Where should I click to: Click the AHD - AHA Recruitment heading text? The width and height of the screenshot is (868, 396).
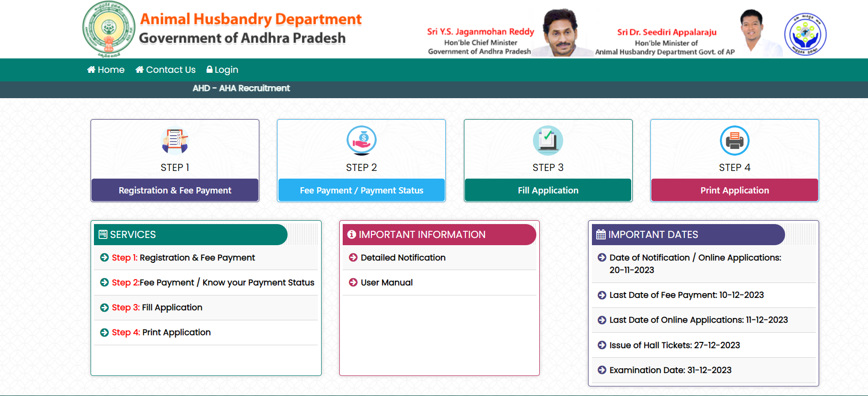pos(241,88)
